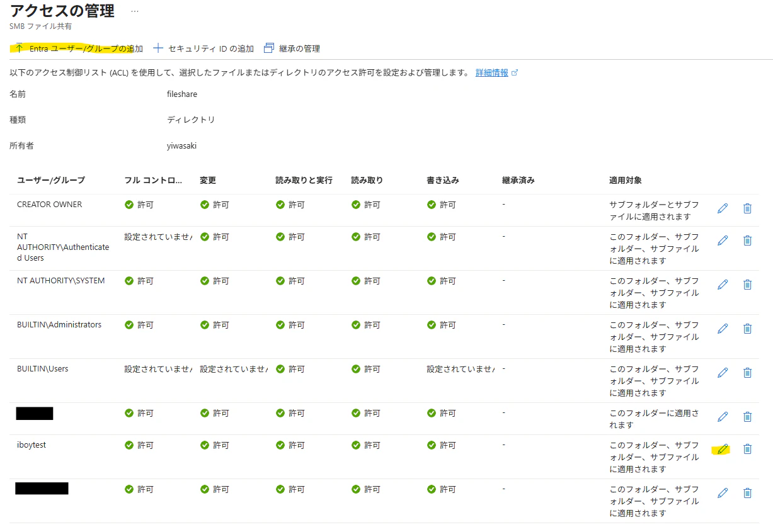Click the 変更 column header

[208, 180]
